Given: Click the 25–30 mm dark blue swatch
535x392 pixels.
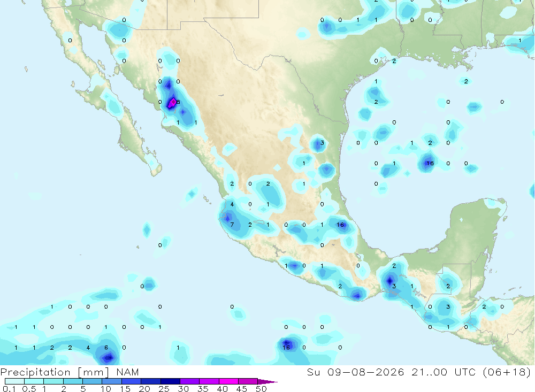Looking at the screenshot, I should click(170, 381).
